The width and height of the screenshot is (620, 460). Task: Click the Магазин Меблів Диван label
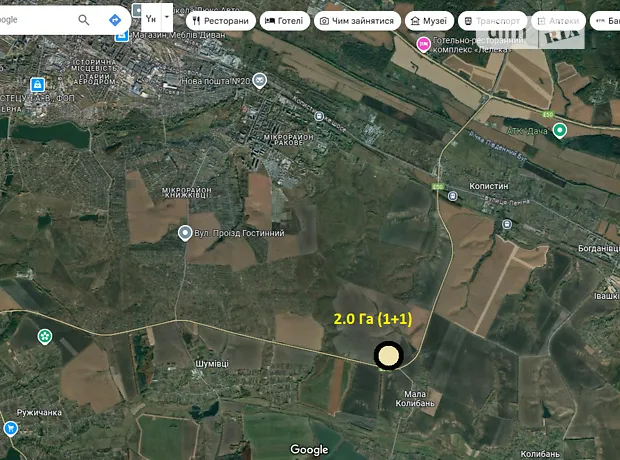click(x=179, y=35)
